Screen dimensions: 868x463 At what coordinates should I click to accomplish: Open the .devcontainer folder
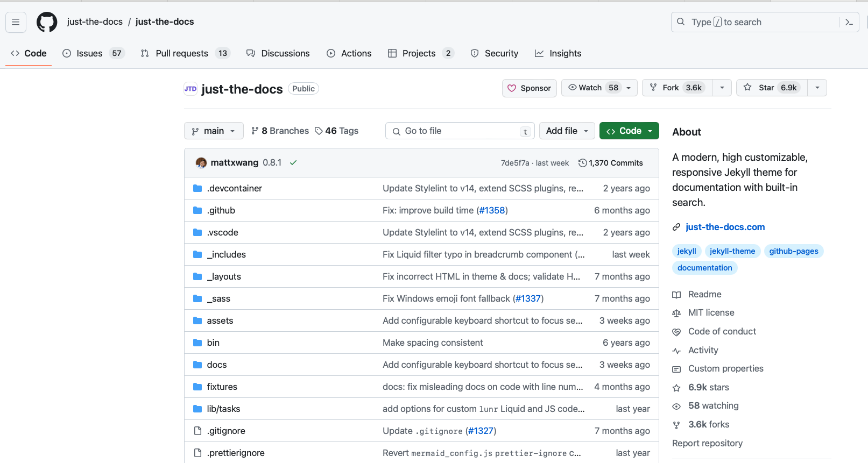(235, 188)
